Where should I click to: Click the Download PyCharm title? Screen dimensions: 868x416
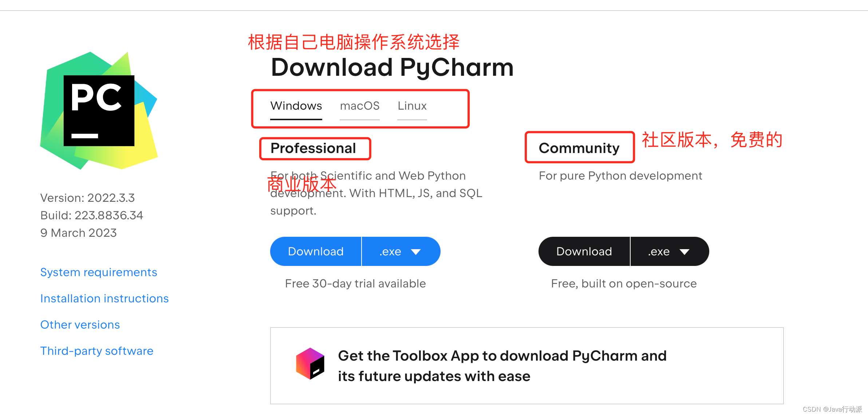pyautogui.click(x=392, y=68)
